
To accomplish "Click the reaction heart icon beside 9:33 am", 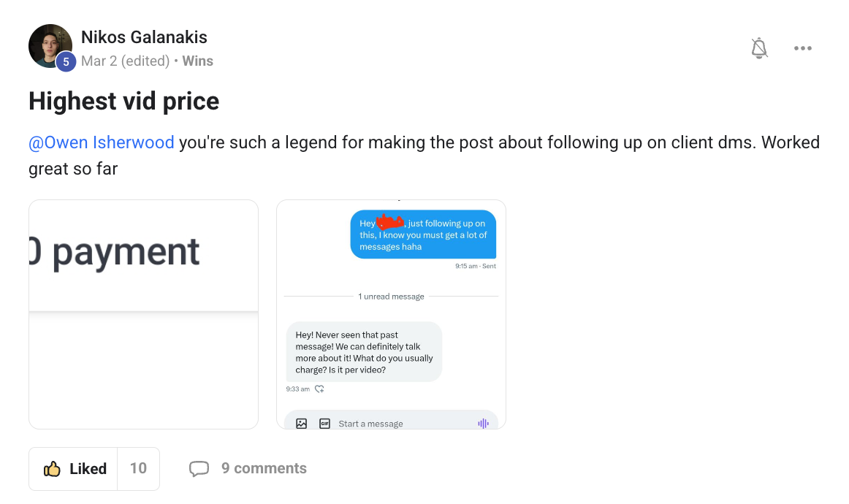I will [319, 389].
